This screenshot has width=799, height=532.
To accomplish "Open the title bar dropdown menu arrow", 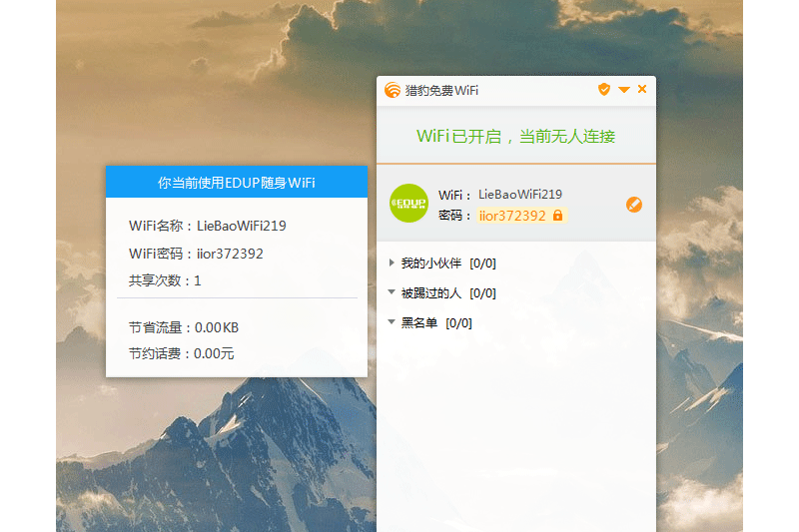I will [624, 90].
